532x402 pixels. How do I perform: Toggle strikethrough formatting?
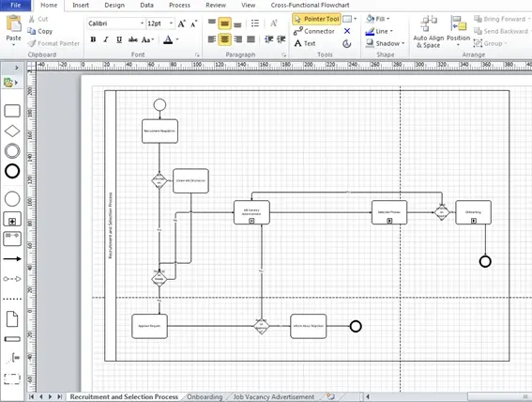(x=132, y=39)
